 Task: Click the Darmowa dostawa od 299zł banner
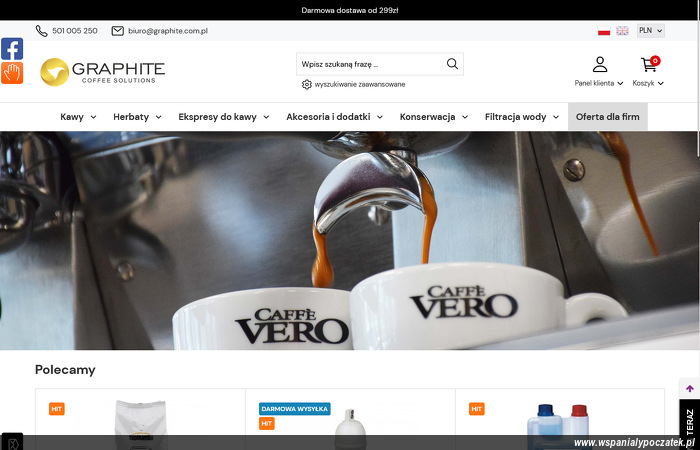coord(350,10)
